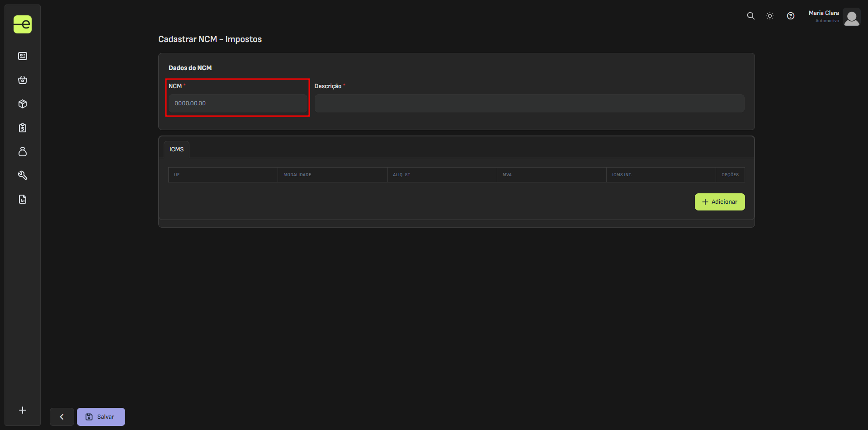
Task: Select the ICMS tab
Action: coord(176,150)
